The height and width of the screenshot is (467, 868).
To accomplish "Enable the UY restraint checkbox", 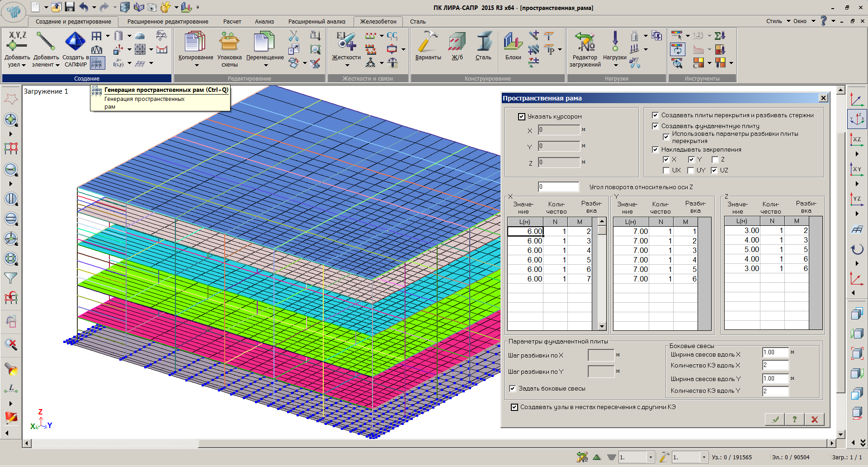I will pos(691,171).
